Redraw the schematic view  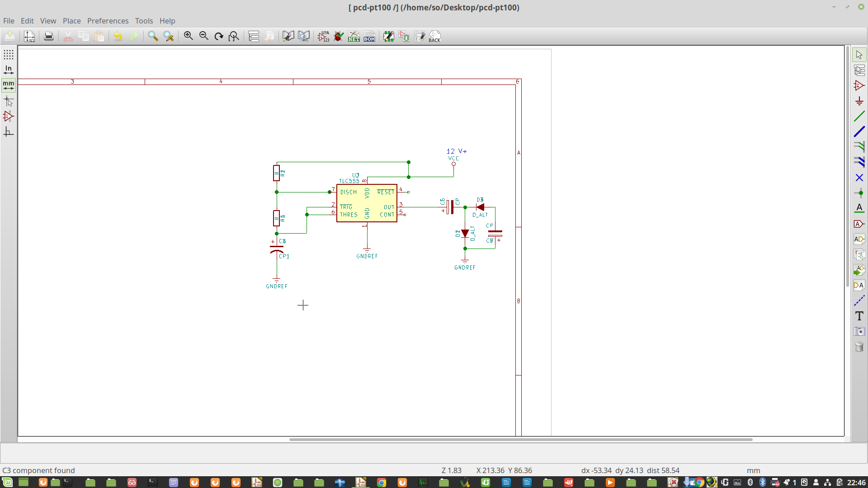pos(219,37)
